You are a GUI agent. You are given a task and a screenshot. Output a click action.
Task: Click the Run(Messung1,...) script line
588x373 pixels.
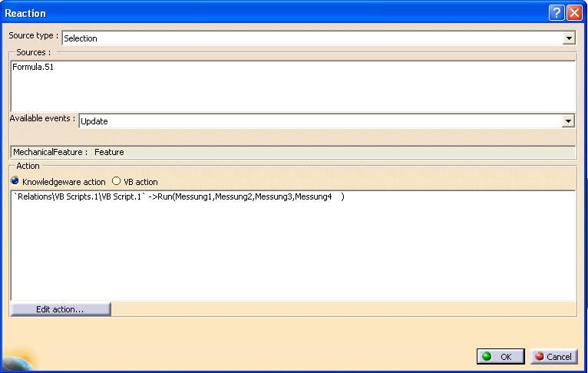179,196
